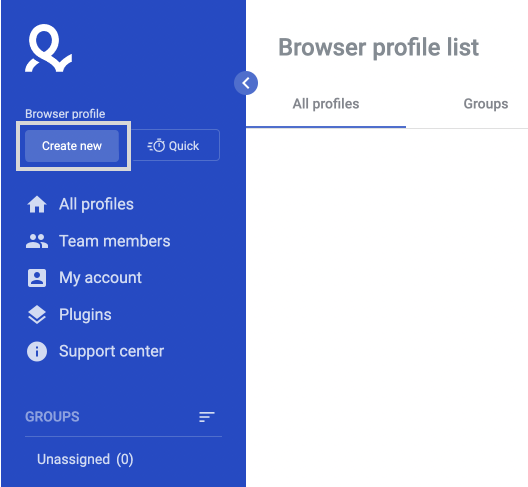Click the Create new button
The image size is (528, 487).
72,146
